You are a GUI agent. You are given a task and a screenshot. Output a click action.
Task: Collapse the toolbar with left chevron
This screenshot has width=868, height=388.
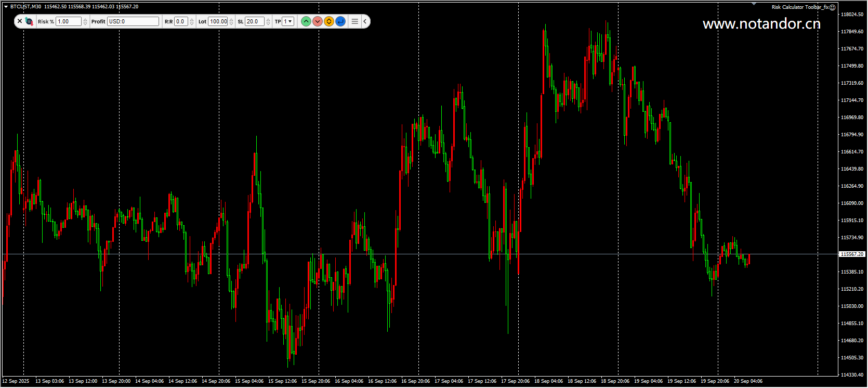click(x=365, y=21)
